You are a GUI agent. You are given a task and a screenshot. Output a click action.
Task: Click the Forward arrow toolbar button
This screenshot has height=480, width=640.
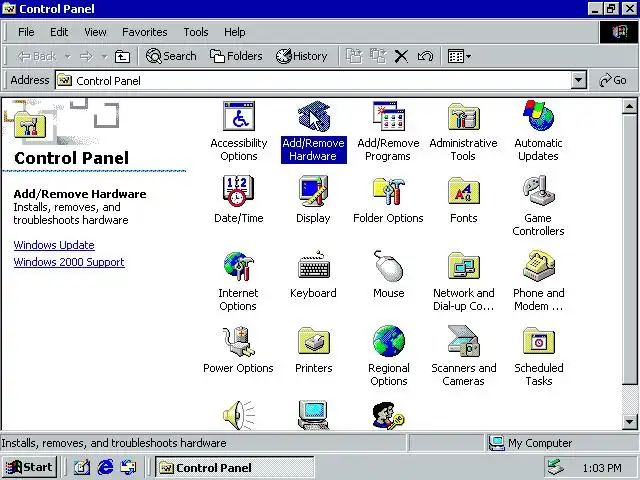point(86,56)
